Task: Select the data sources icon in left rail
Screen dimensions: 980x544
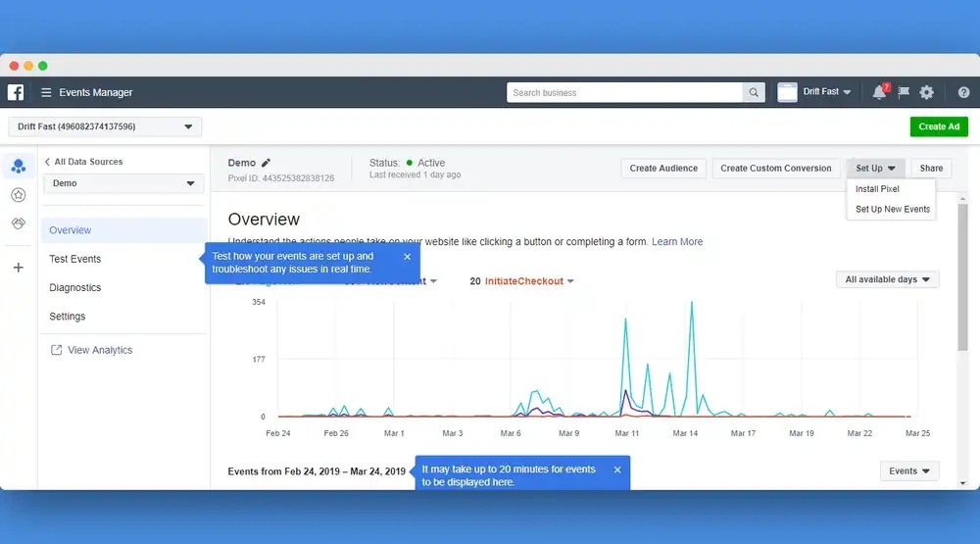Action: point(18,167)
